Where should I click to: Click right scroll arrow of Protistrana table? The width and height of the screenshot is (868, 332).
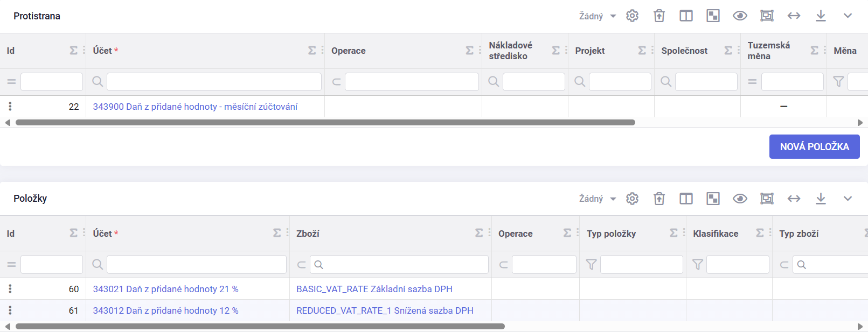tap(860, 123)
